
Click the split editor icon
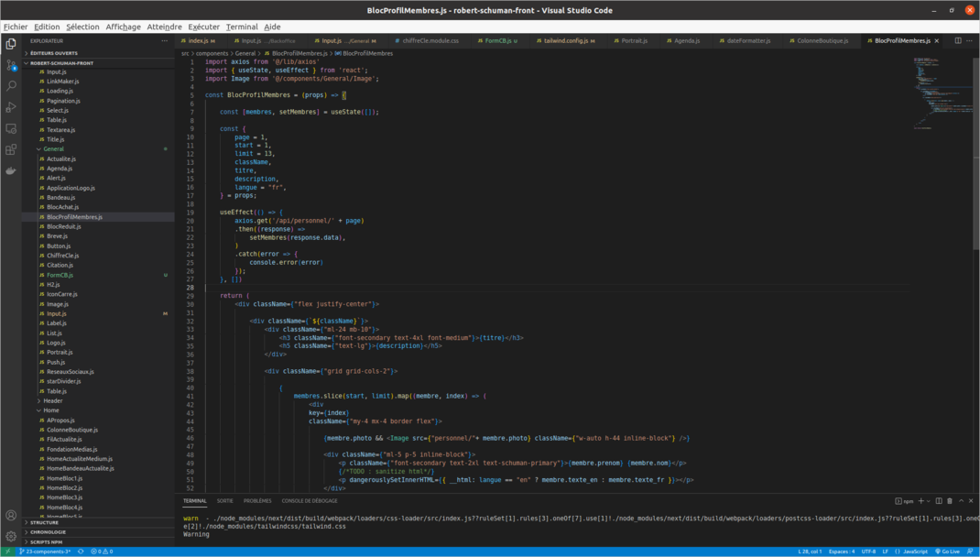tap(958, 40)
